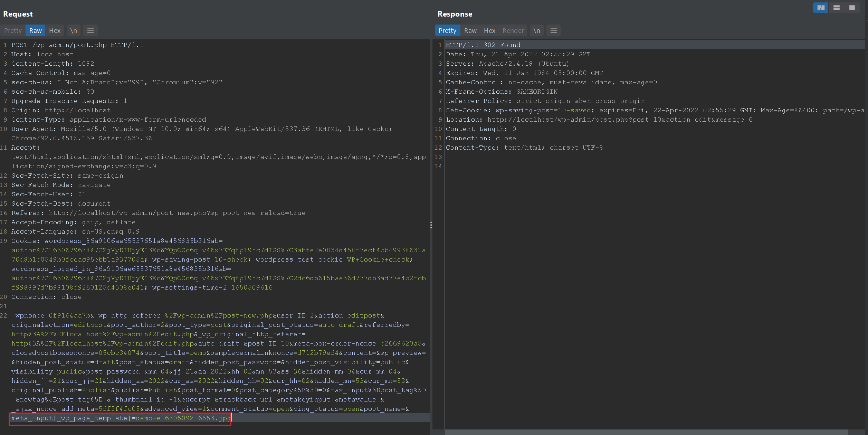Click the "Sec-Fetch-Dest: document" header

(61, 204)
